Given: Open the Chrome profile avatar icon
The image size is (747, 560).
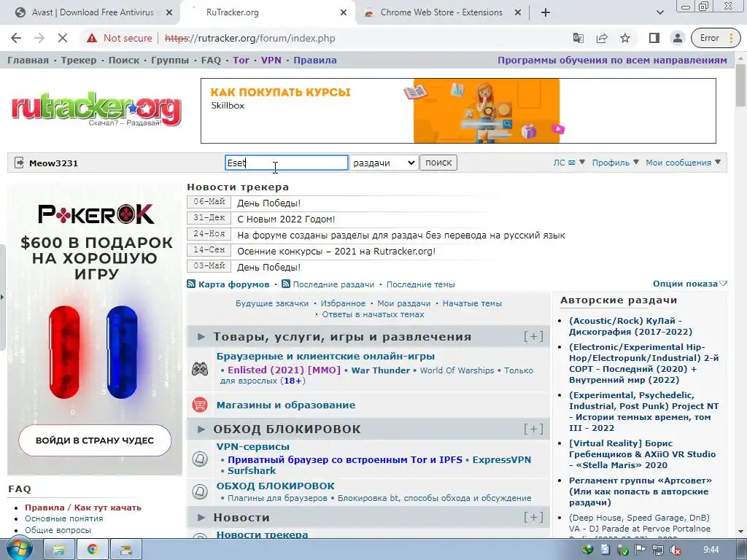Looking at the screenshot, I should pos(678,38).
